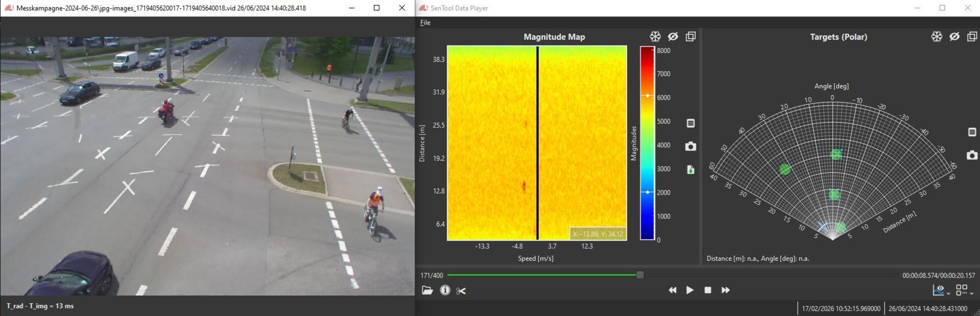
Task: Open a recording with the folder icon
Action: [x=427, y=290]
